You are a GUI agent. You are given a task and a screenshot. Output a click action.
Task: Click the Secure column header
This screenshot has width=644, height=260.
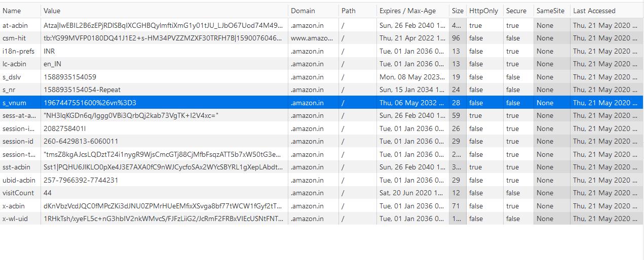516,11
